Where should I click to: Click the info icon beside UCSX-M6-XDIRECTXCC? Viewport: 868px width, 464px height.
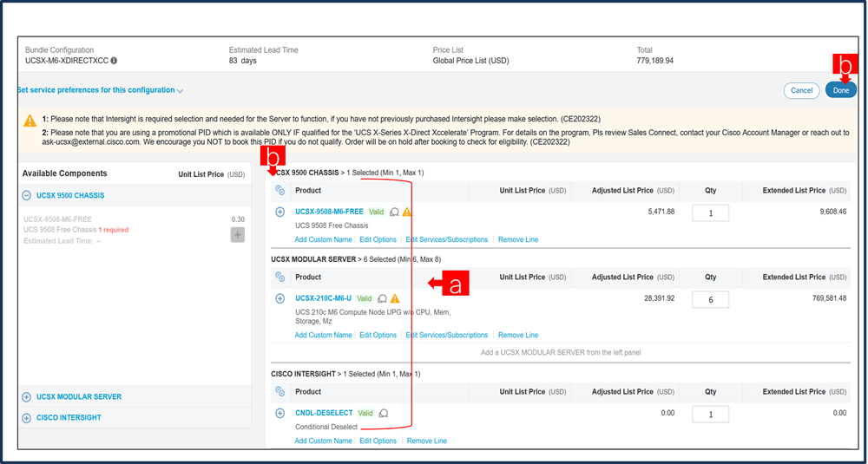click(x=114, y=61)
